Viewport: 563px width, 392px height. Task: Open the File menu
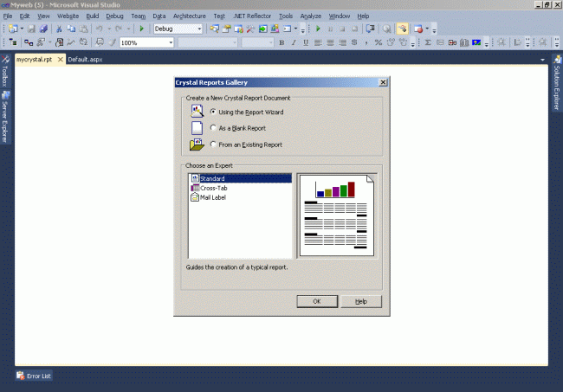8,16
